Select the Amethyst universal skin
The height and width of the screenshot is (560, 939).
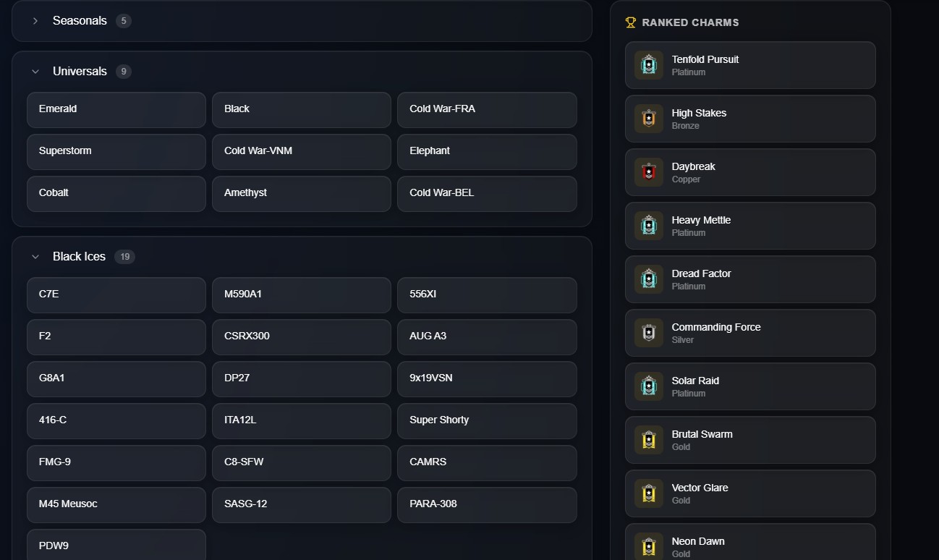point(302,193)
